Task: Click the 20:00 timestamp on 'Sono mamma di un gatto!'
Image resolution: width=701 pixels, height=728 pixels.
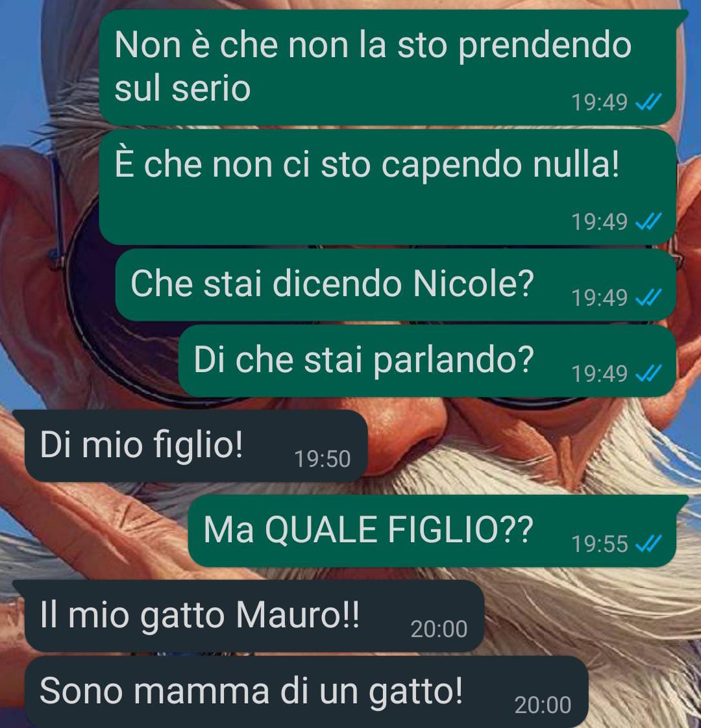Action: (x=543, y=705)
